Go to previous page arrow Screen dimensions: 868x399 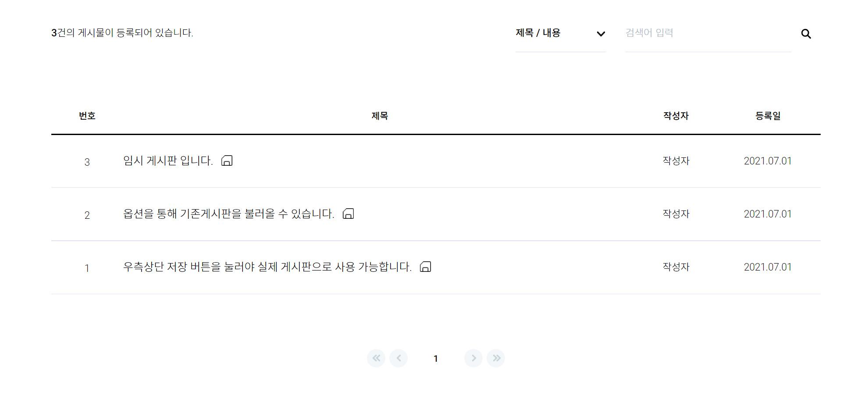(x=398, y=358)
